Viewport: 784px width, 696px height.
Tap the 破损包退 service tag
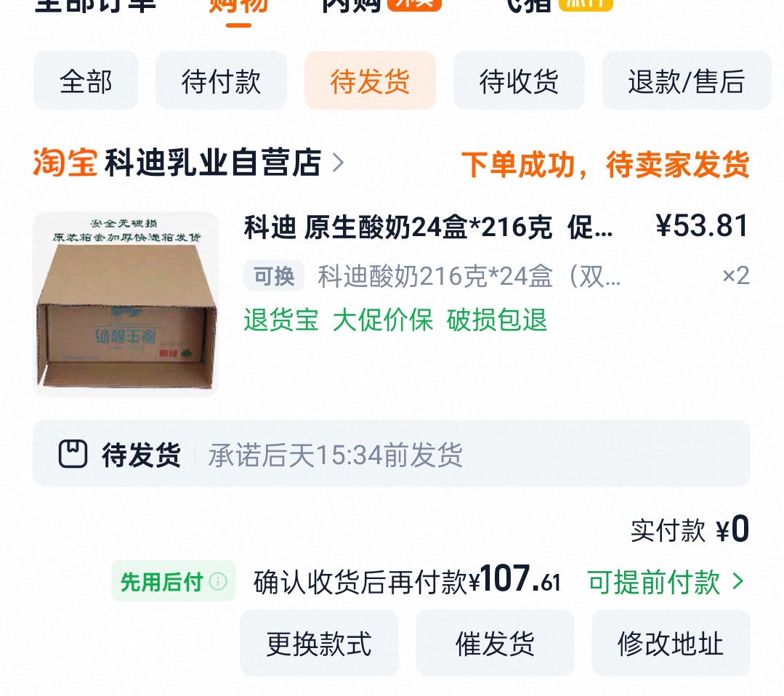(x=497, y=320)
